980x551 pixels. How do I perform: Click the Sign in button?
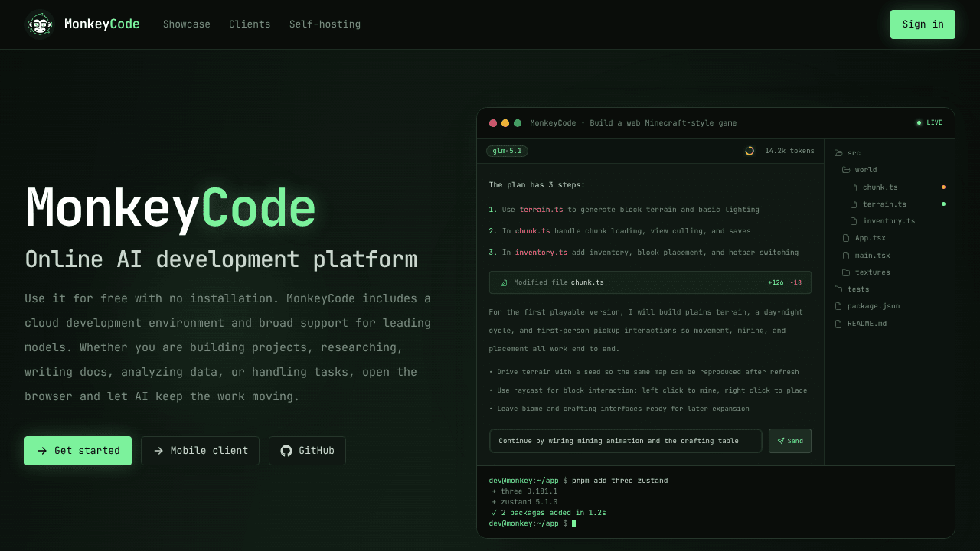coord(923,24)
